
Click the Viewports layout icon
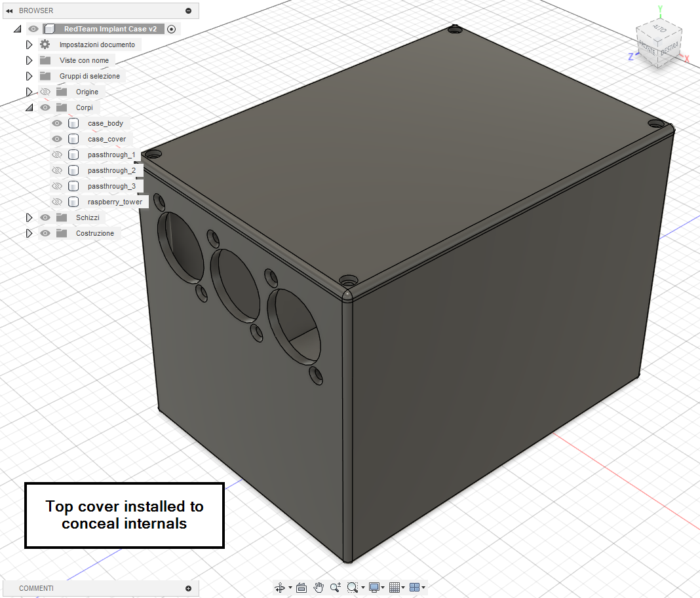pos(415,588)
